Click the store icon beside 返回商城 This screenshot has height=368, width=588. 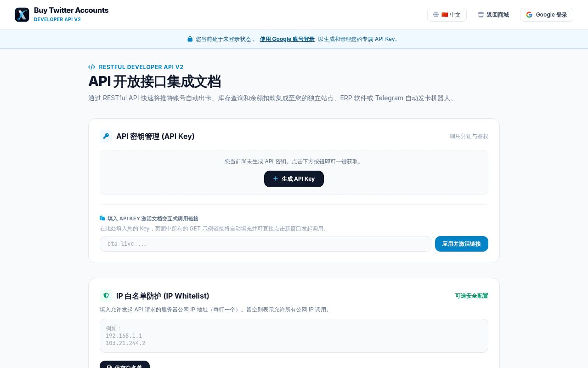tap(481, 15)
